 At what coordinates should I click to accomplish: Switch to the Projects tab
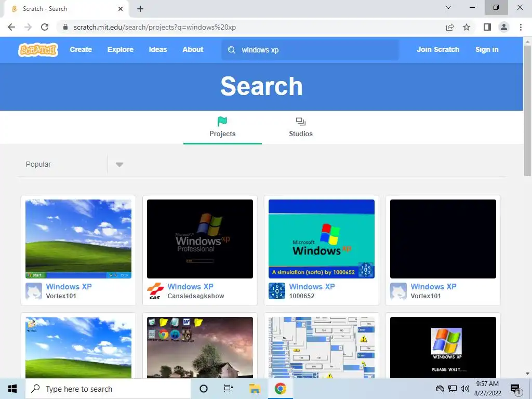click(x=222, y=127)
